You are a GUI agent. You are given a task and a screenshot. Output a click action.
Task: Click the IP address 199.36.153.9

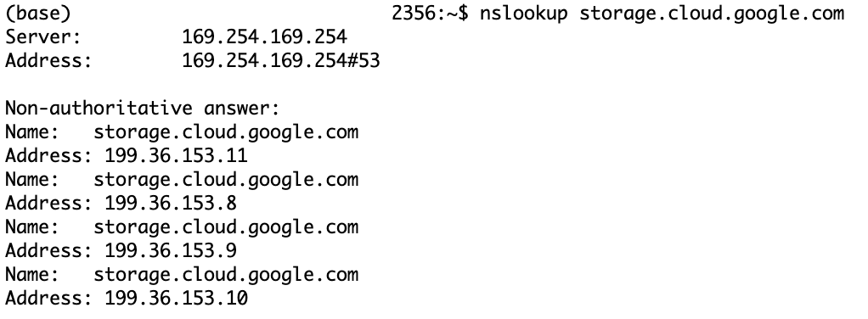(171, 251)
